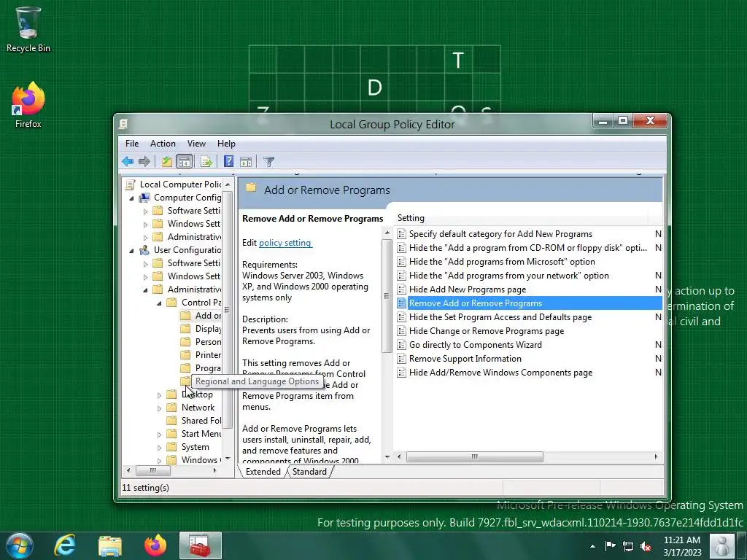Select the Printers folder in the tree
The image size is (747, 560).
[208, 355]
